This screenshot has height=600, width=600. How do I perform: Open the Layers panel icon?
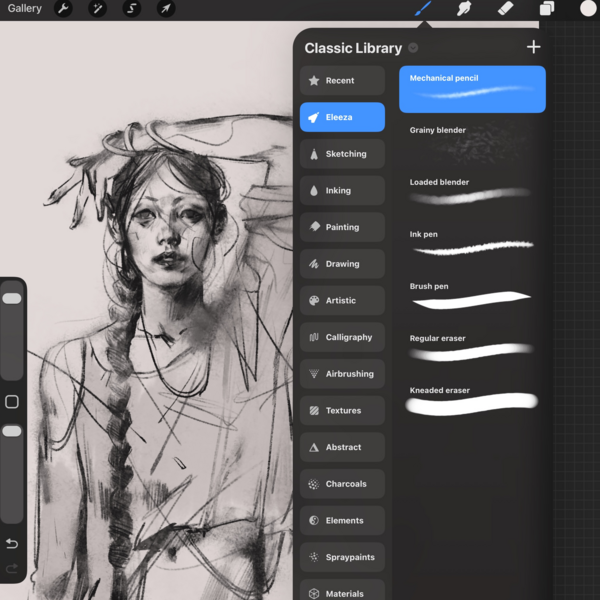point(547,8)
